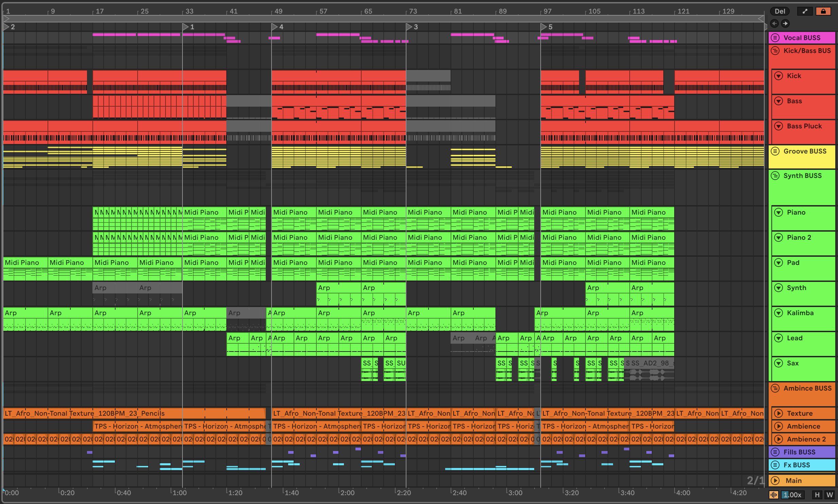Viewport: 838px width, 504px height.
Task: Click the H optimize height button
Action: (x=817, y=495)
